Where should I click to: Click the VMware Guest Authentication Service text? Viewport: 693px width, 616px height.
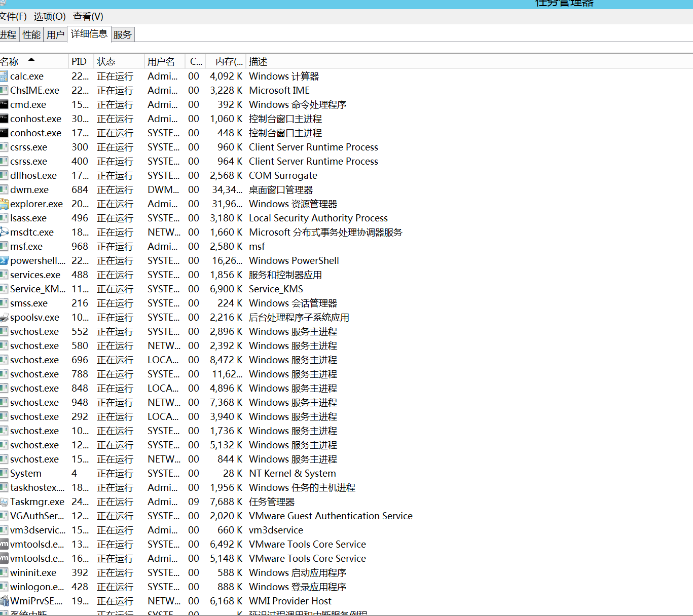click(331, 516)
